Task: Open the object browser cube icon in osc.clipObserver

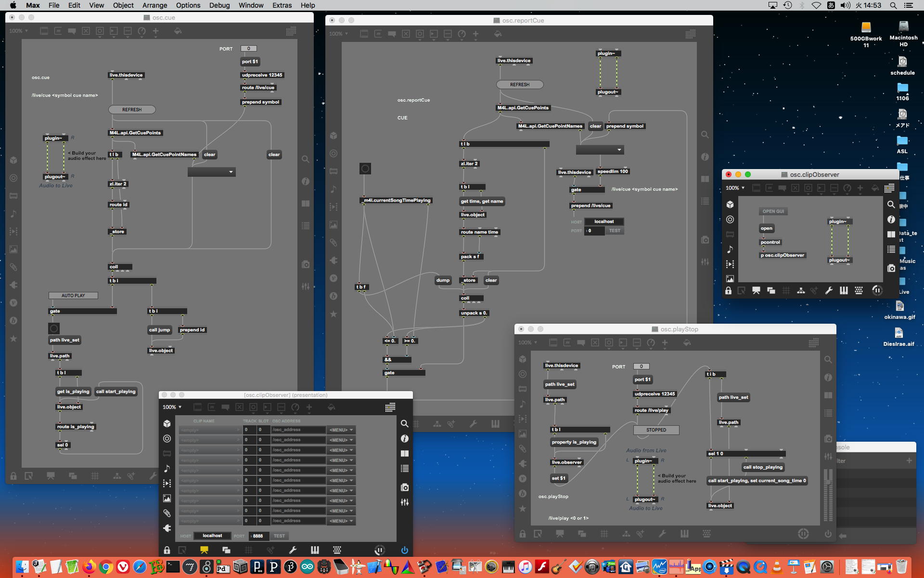Action: (730, 204)
